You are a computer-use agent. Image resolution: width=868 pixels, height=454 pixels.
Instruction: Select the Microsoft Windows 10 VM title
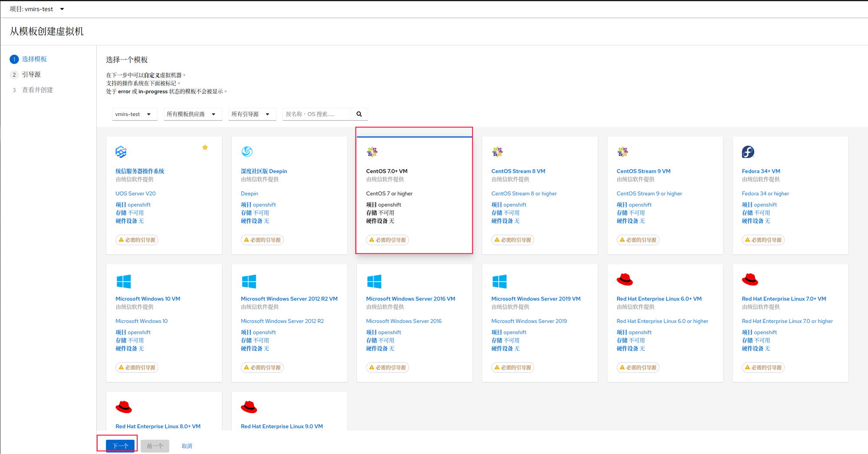pyautogui.click(x=148, y=299)
